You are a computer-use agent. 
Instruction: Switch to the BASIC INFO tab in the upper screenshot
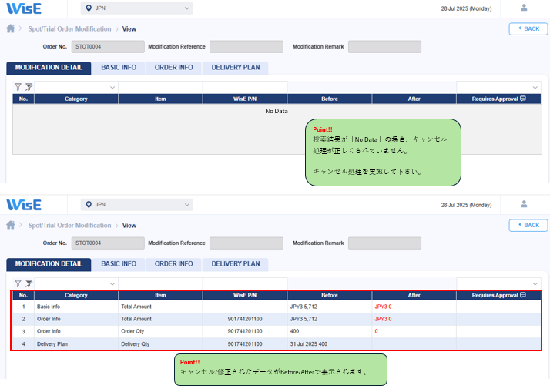[x=119, y=68]
